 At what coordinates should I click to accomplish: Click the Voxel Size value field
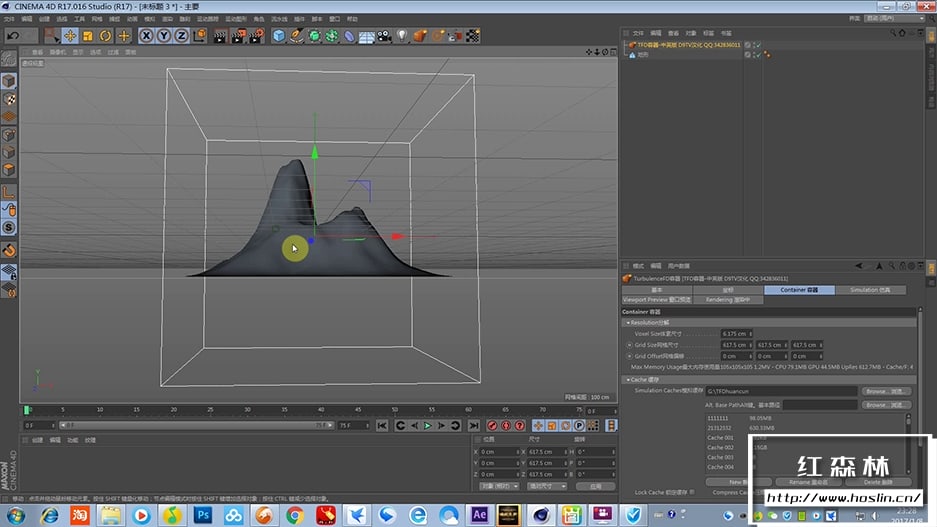[x=734, y=334]
